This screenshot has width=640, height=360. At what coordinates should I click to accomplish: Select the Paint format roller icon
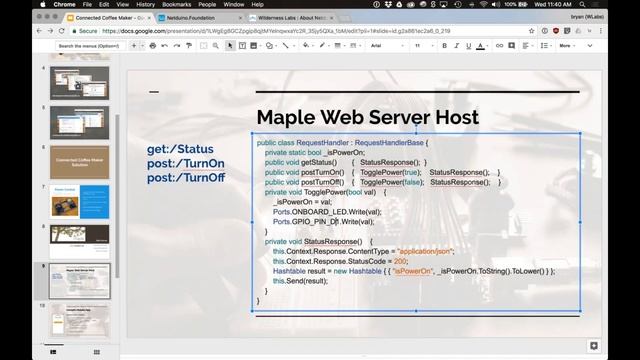click(x=189, y=46)
